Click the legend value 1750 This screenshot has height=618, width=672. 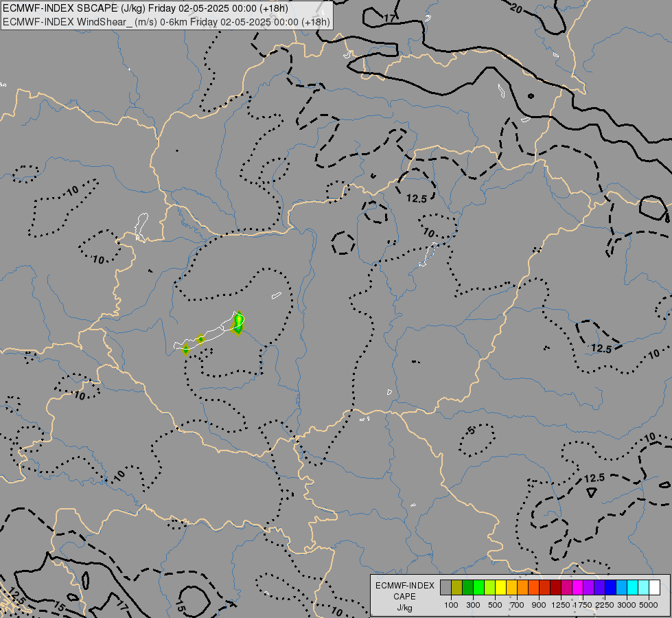pos(583,605)
